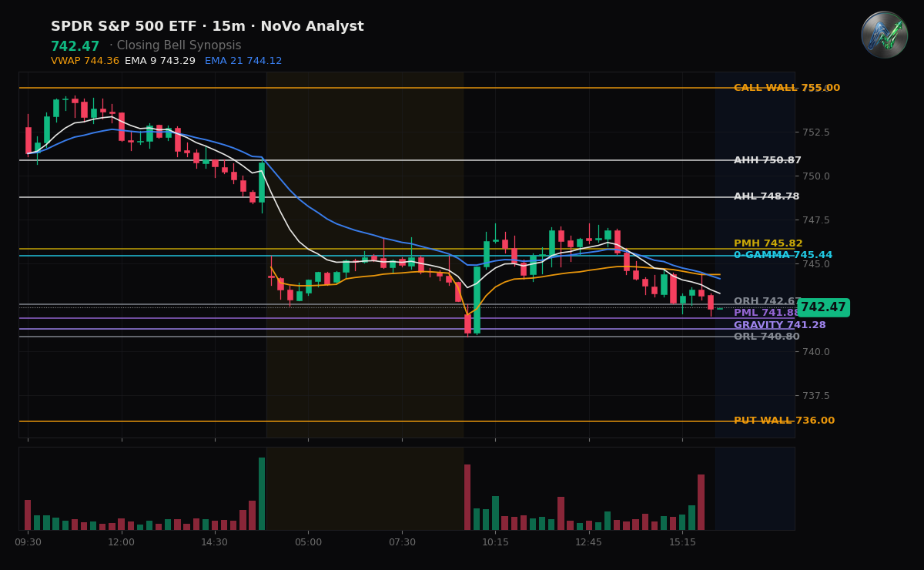
Task: Click the PMH 745.82 level label
Action: tap(768, 243)
